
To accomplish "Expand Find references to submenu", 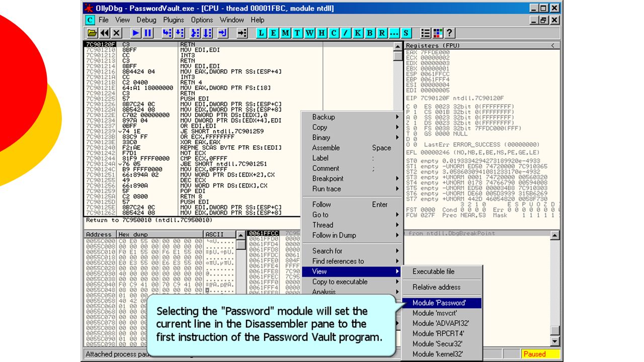I will (x=352, y=261).
